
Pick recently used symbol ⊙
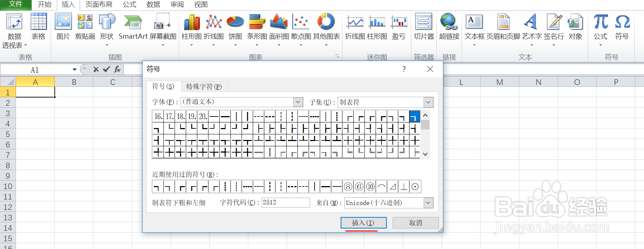(415, 186)
